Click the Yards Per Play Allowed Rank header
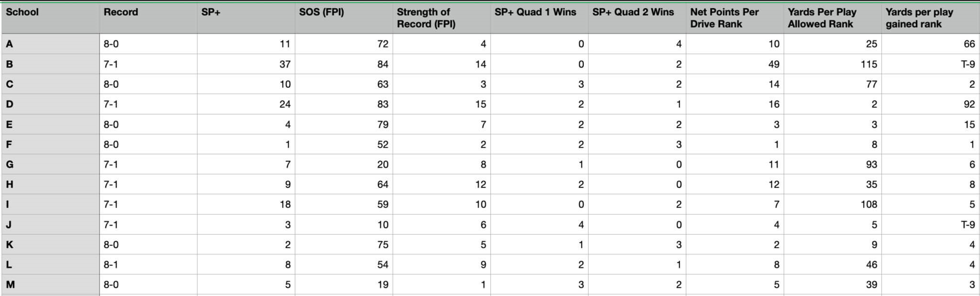Screen dimensions: 980x296 tap(832, 18)
